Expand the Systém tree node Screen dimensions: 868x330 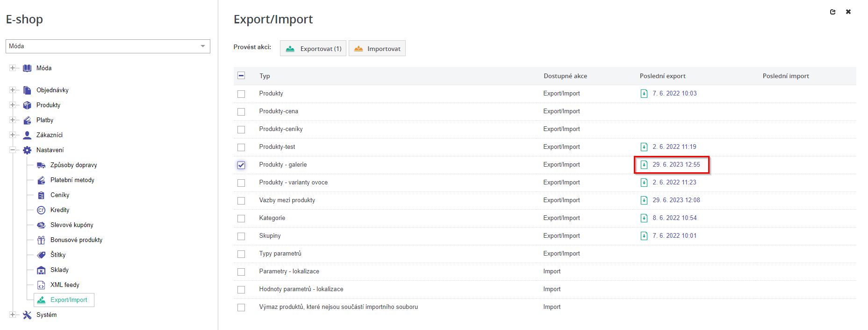point(13,315)
